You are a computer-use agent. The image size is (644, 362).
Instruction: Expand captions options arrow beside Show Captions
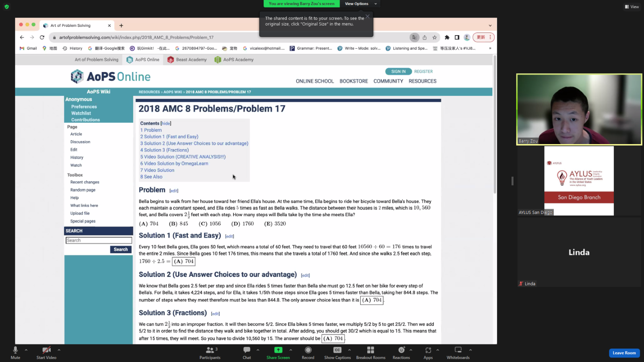click(349, 350)
